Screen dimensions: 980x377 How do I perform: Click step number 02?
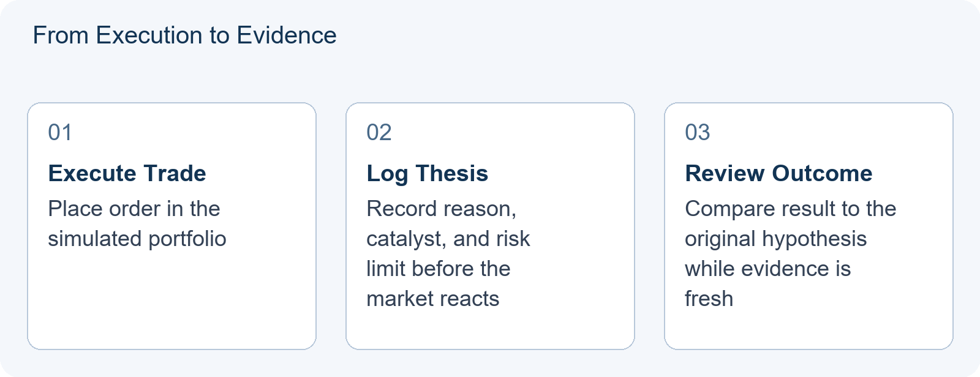(379, 132)
